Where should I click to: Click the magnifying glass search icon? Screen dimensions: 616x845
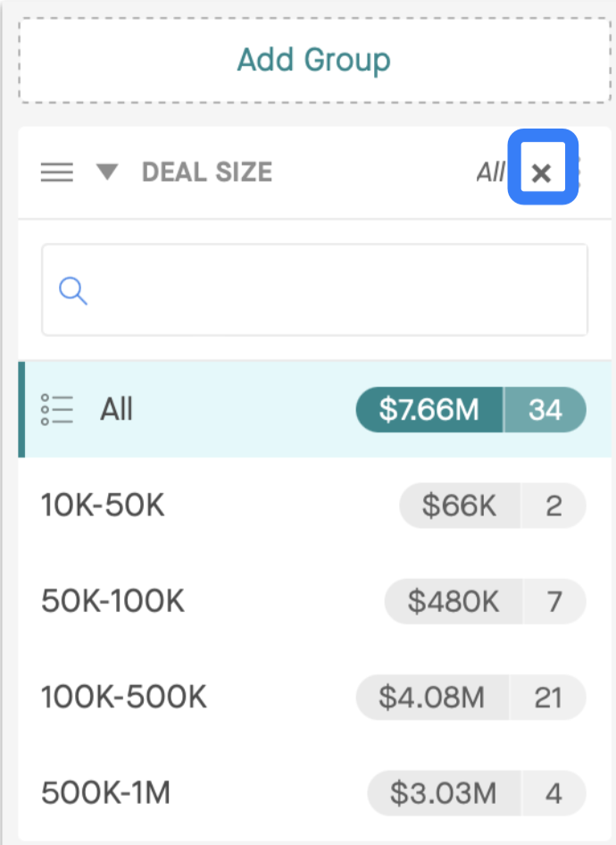pos(72,291)
